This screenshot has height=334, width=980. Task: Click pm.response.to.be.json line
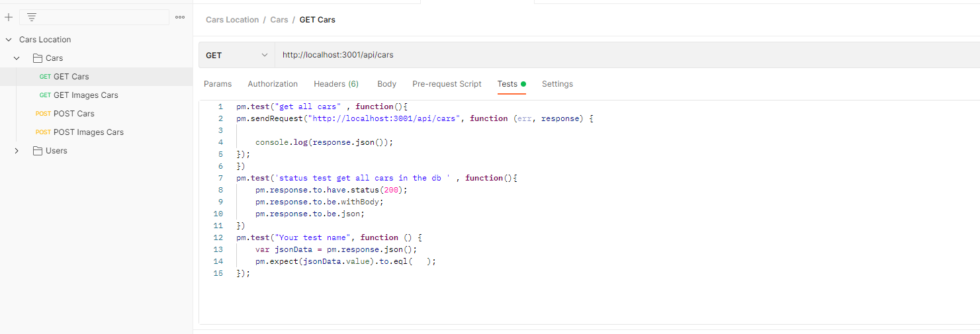tap(310, 214)
